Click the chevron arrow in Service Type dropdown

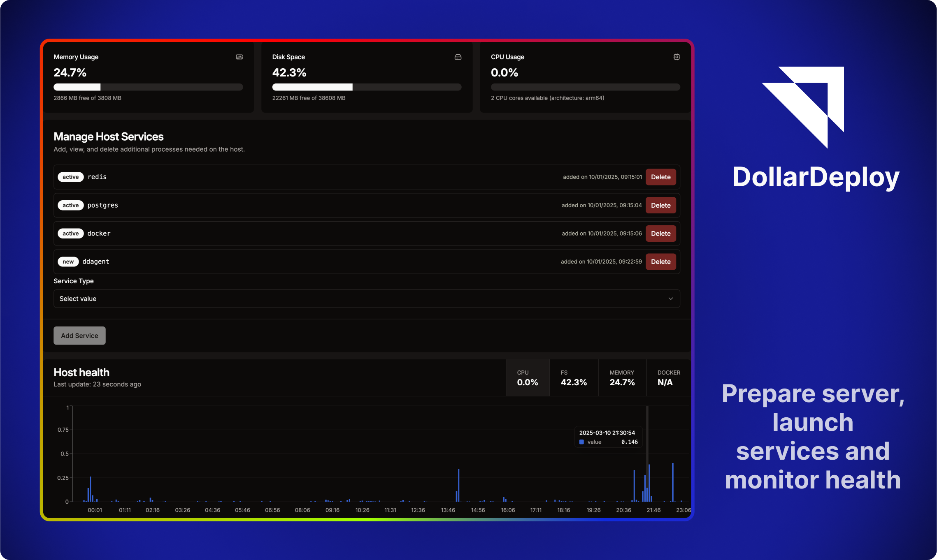(670, 299)
